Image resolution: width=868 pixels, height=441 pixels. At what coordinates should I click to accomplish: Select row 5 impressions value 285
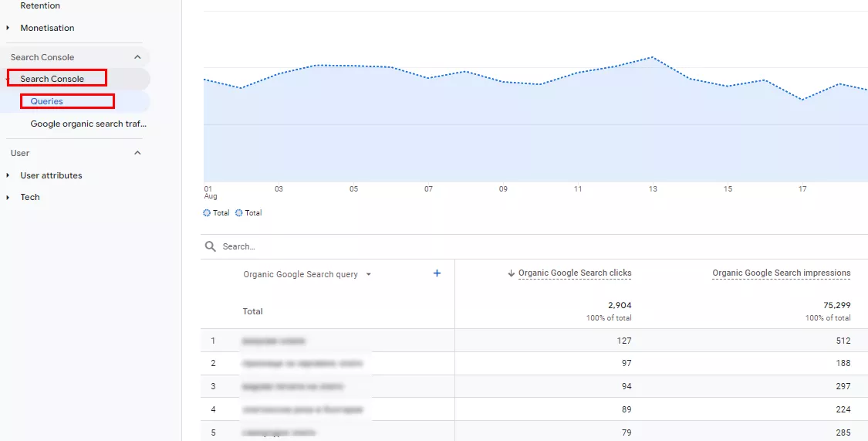click(843, 433)
